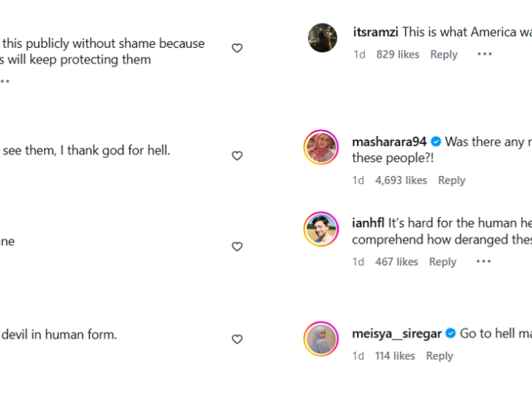This screenshot has width=532, height=399.
Task: Click masharara94's verified badge
Action: (436, 142)
